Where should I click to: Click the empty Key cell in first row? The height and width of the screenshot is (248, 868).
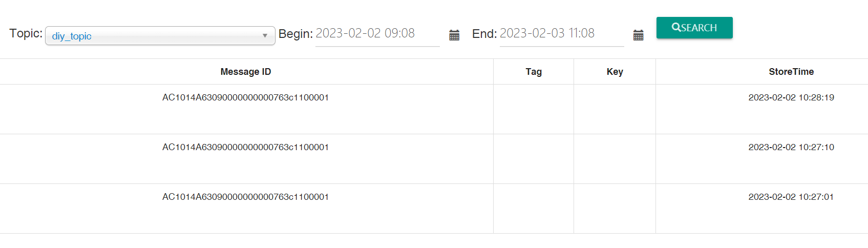[x=615, y=109]
